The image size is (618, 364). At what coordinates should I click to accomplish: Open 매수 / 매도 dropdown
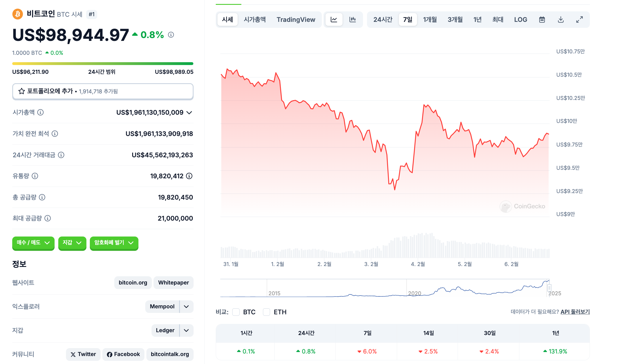click(33, 243)
